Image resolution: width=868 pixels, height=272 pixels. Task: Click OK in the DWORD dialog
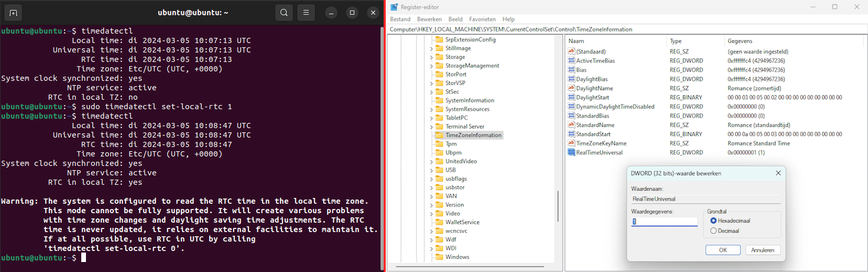(723, 250)
